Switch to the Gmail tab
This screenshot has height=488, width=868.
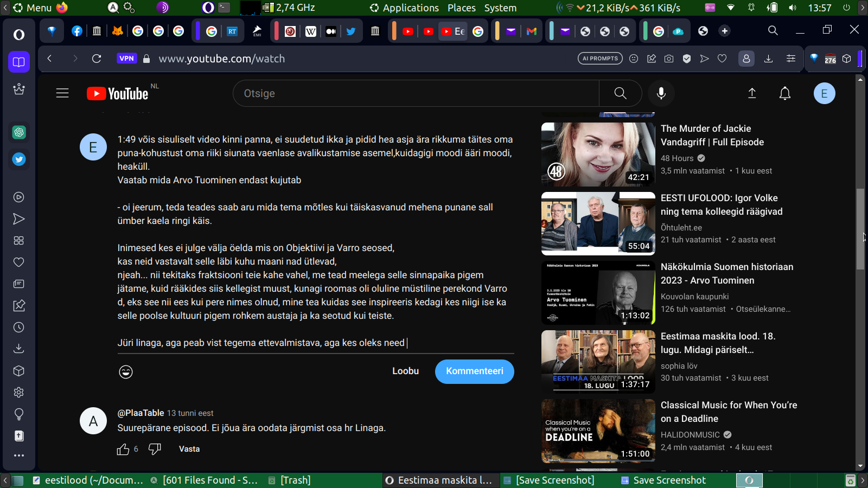pos(532,31)
